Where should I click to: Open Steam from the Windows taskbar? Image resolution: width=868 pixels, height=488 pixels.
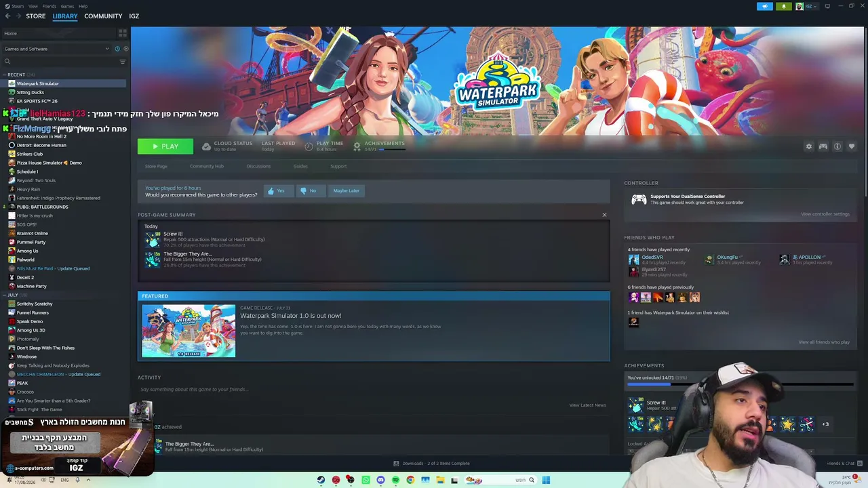click(x=321, y=480)
